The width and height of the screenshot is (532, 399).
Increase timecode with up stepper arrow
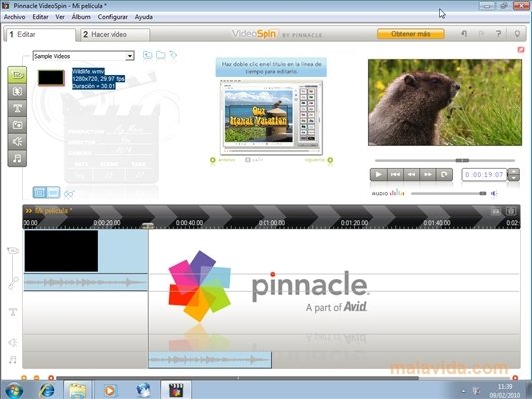pos(514,172)
